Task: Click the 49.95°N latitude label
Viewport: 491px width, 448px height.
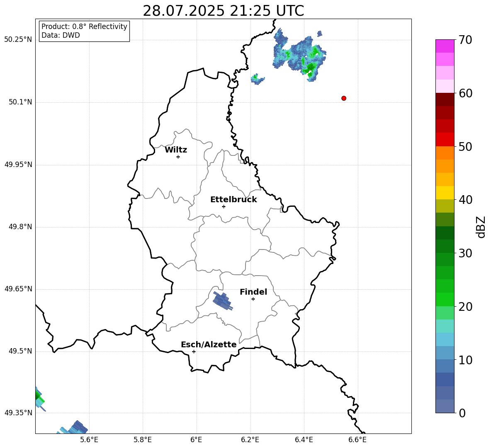Action: (x=18, y=165)
